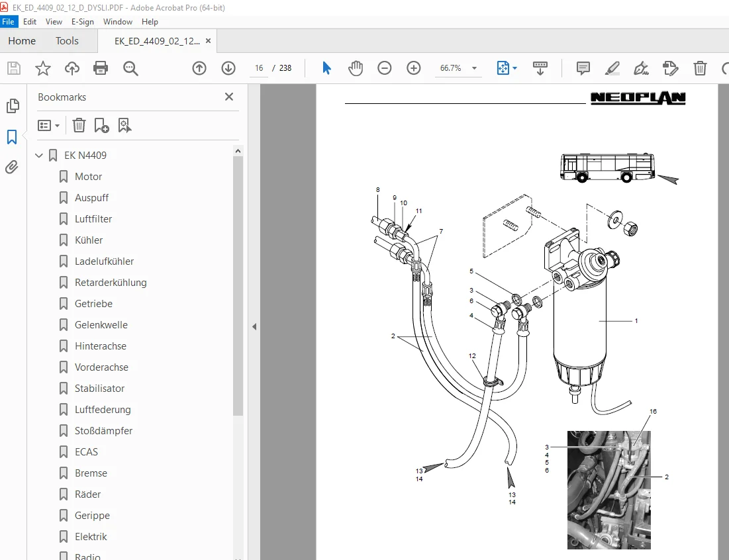Switch to the Tools tab
Image resolution: width=729 pixels, height=560 pixels.
pos(67,41)
